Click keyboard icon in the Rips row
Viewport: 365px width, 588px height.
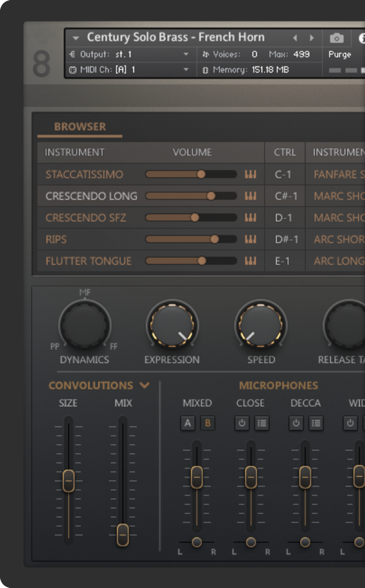[251, 239]
